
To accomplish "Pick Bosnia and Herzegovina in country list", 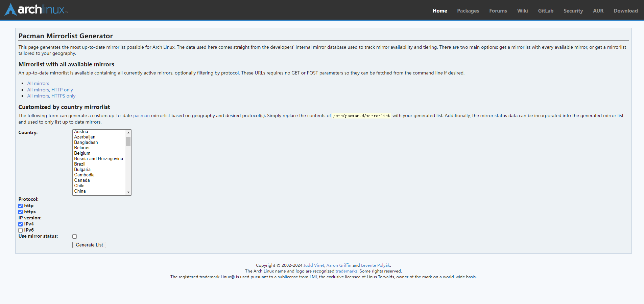I will [x=98, y=159].
